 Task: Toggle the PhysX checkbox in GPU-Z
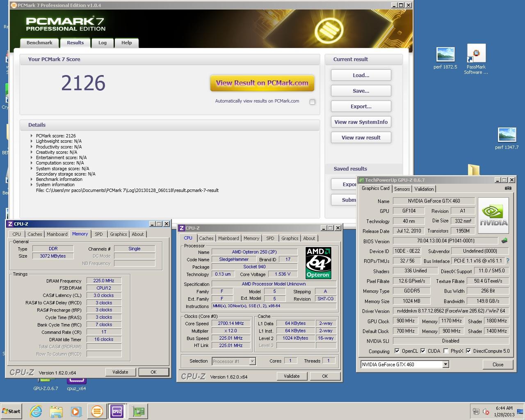(446, 351)
